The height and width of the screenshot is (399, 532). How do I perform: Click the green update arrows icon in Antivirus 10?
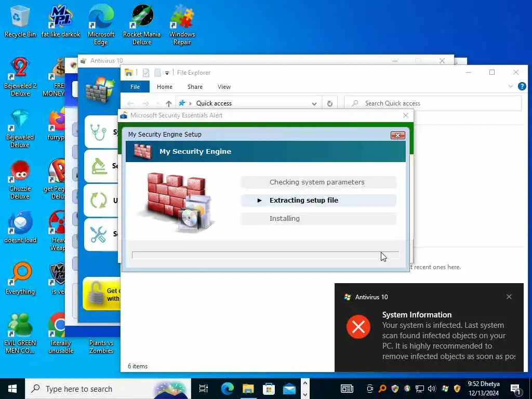click(98, 200)
